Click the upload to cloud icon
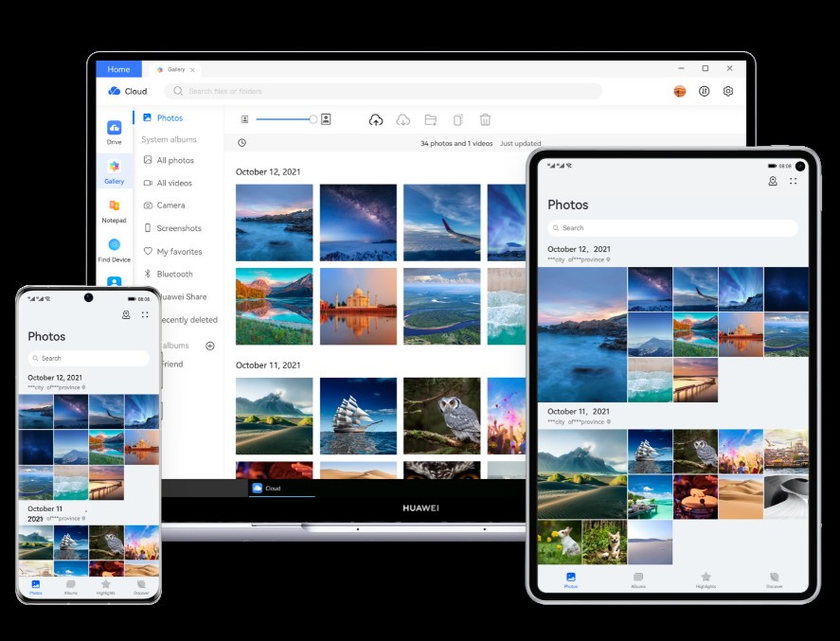The image size is (840, 641). [x=376, y=119]
